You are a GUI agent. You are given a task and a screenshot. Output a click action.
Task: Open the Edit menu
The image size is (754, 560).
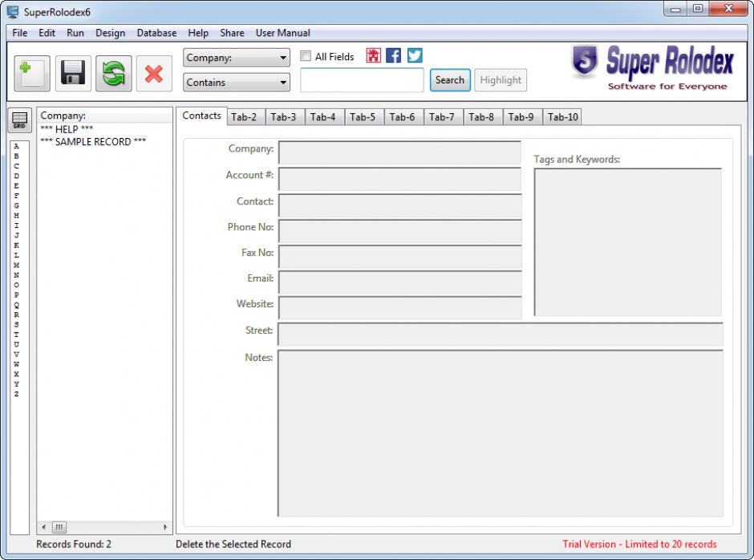(47, 33)
